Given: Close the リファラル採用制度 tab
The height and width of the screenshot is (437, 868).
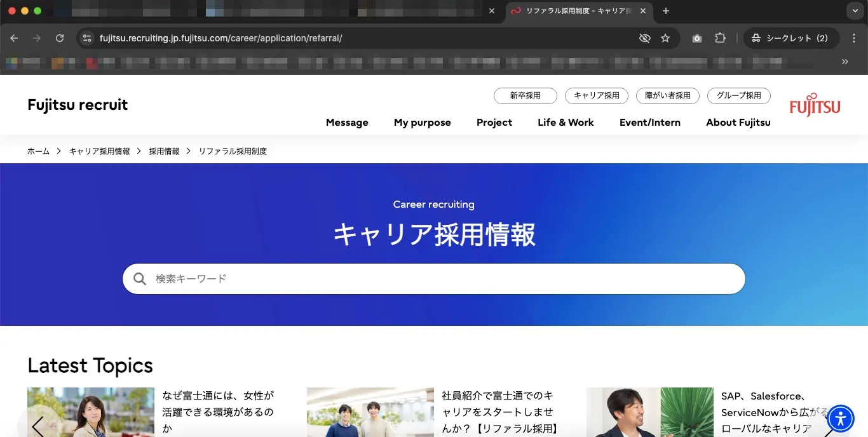Looking at the screenshot, I should 643,11.
